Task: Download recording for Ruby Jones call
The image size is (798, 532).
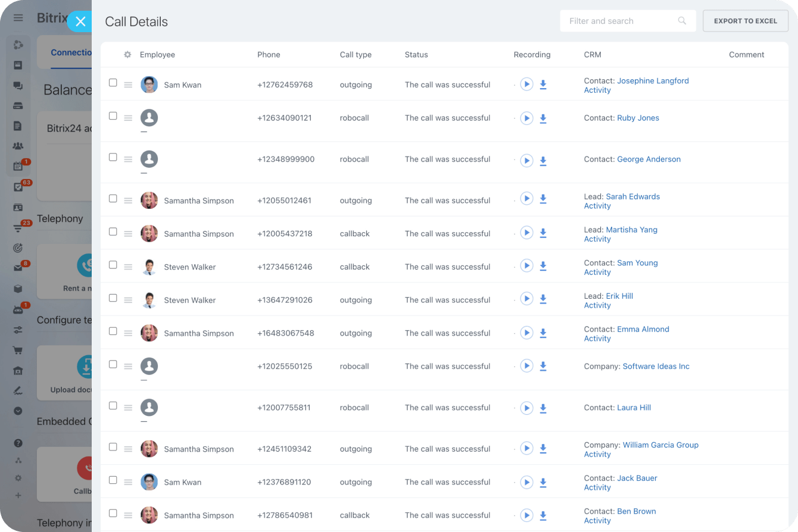Action: [x=543, y=118]
